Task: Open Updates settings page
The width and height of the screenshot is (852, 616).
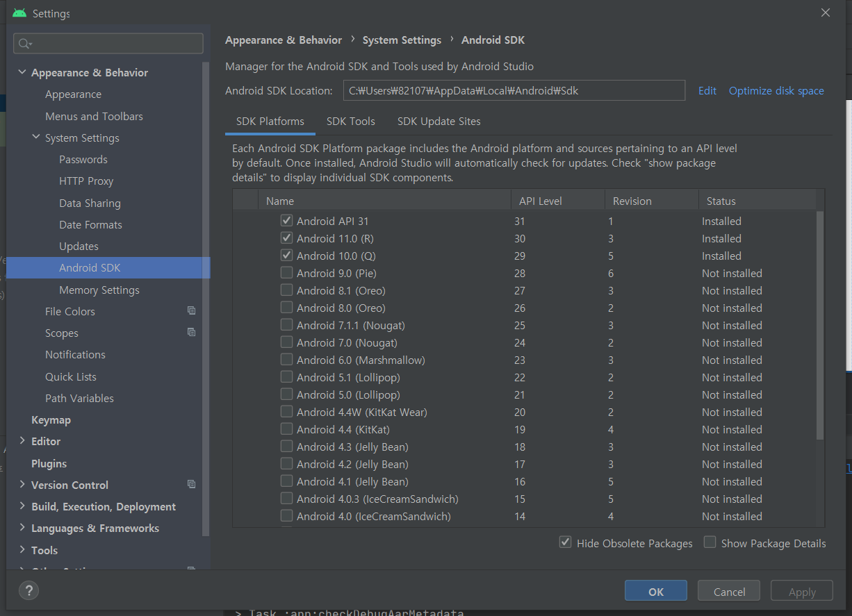Action: pyautogui.click(x=79, y=246)
